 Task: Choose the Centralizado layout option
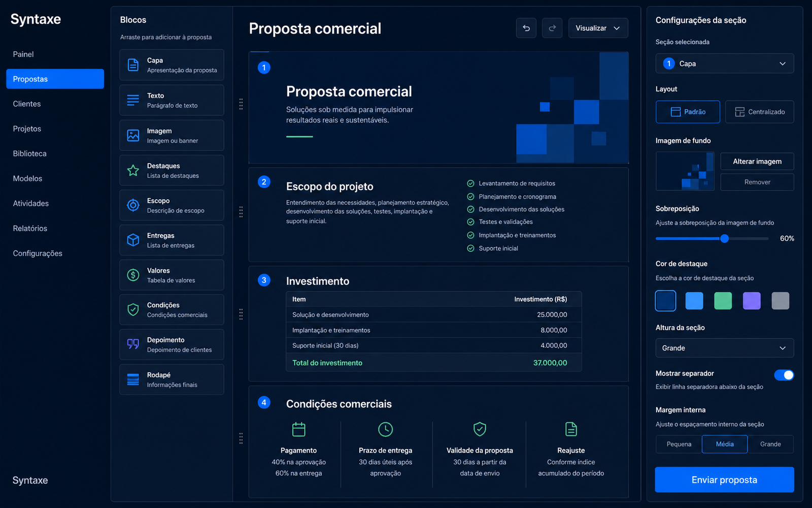pos(760,112)
